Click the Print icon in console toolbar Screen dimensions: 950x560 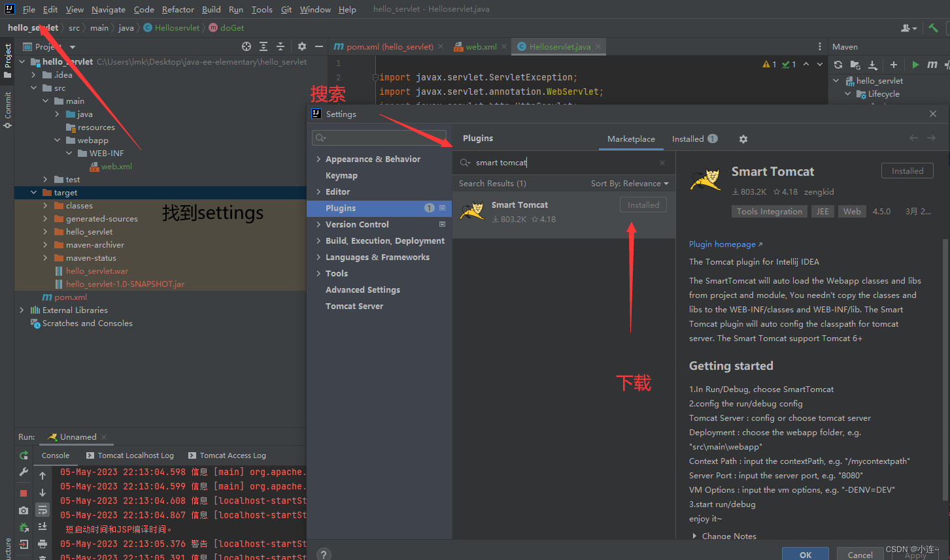pyautogui.click(x=42, y=544)
